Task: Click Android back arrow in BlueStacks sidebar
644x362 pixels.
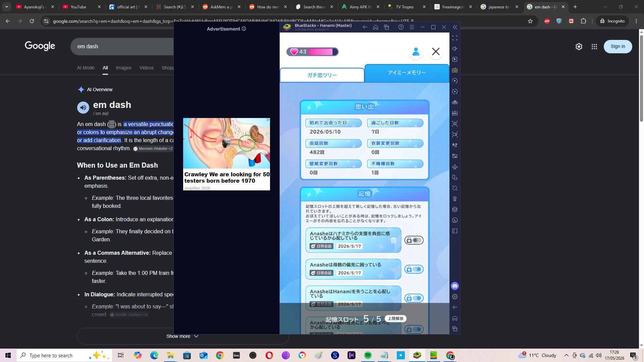Action: click(455, 307)
